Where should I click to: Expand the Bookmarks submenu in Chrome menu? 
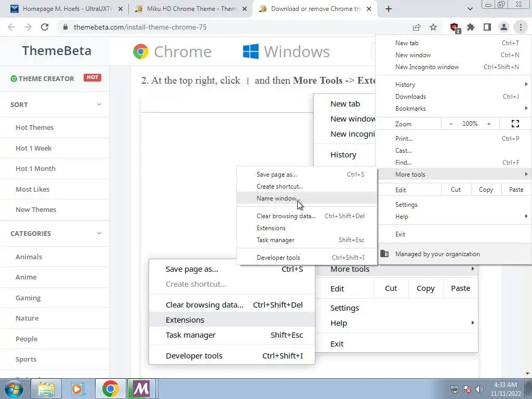pos(454,108)
